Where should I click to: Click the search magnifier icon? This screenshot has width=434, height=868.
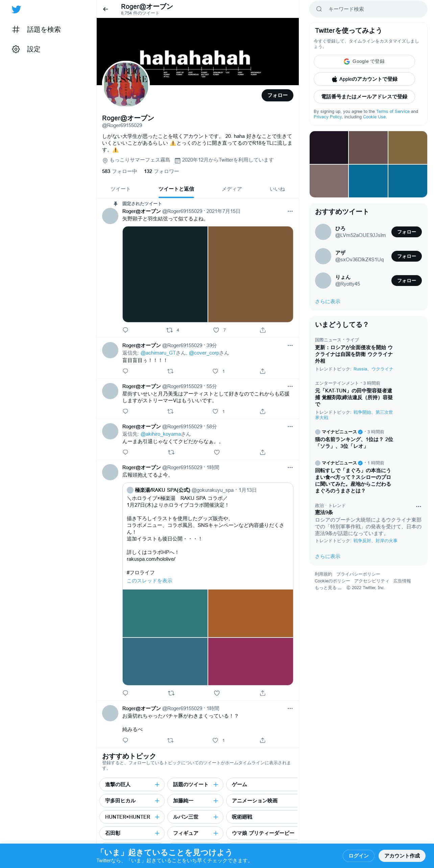pyautogui.click(x=319, y=9)
